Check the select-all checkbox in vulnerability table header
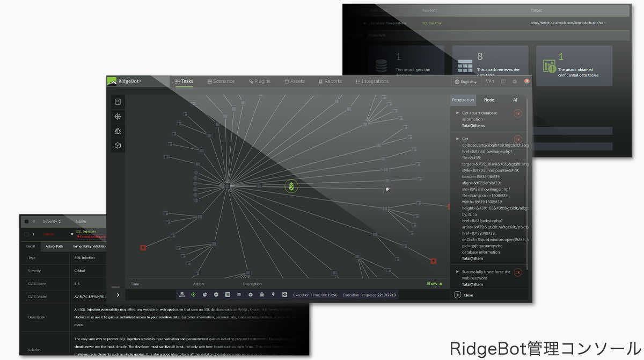 [x=26, y=221]
